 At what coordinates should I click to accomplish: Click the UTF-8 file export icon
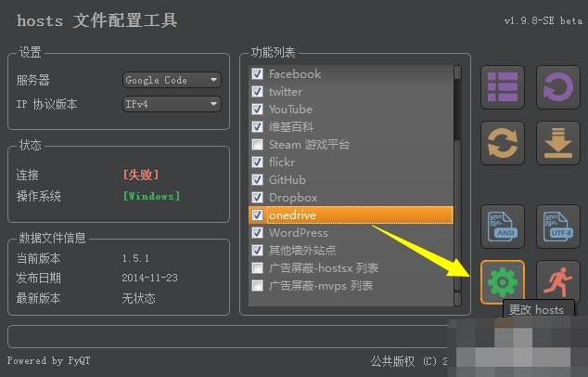click(x=558, y=227)
